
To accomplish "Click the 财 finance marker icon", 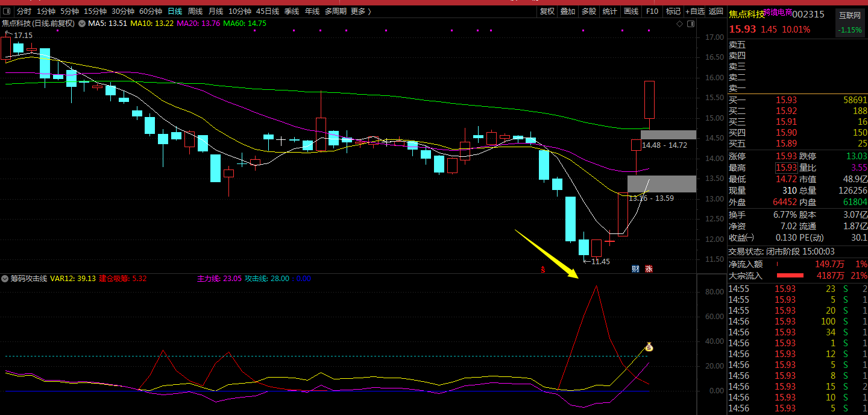I will tap(635, 268).
